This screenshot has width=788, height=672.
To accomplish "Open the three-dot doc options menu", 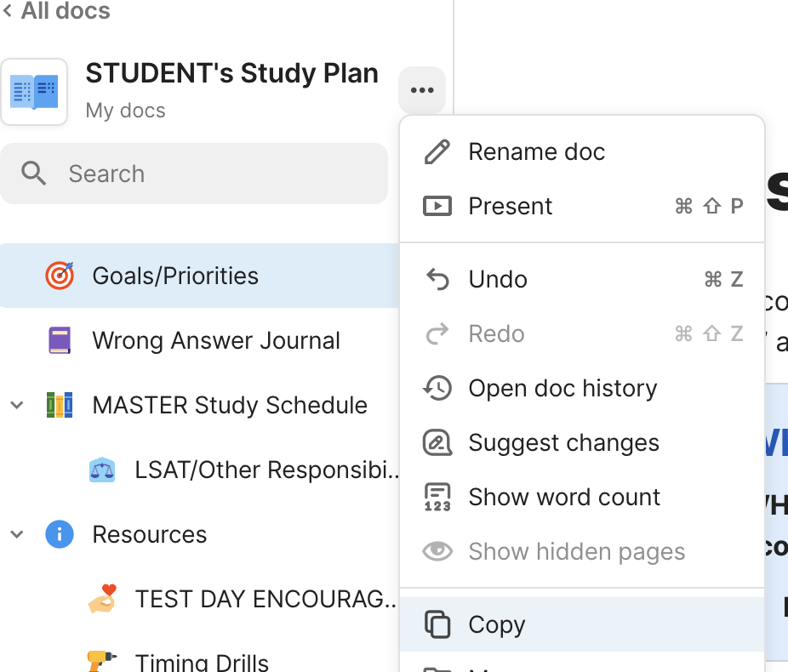I will pos(421,90).
